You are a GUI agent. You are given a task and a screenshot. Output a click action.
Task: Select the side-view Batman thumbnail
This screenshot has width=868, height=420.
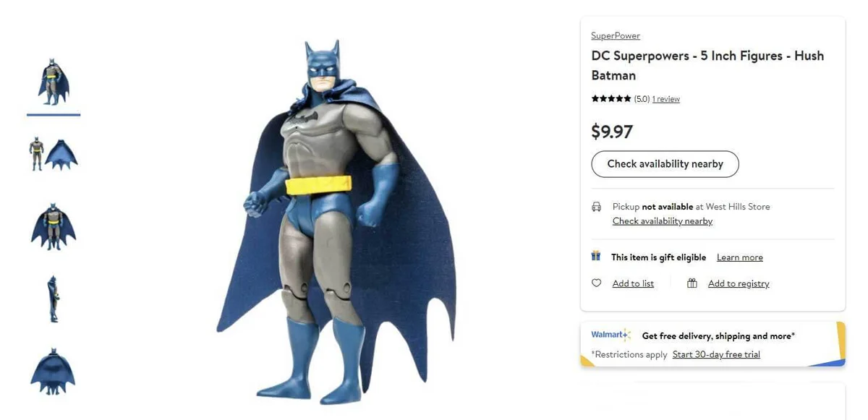[x=54, y=298]
